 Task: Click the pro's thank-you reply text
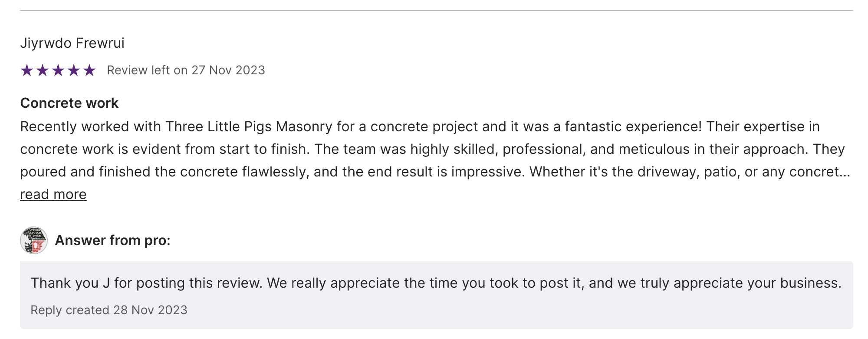coord(436,283)
